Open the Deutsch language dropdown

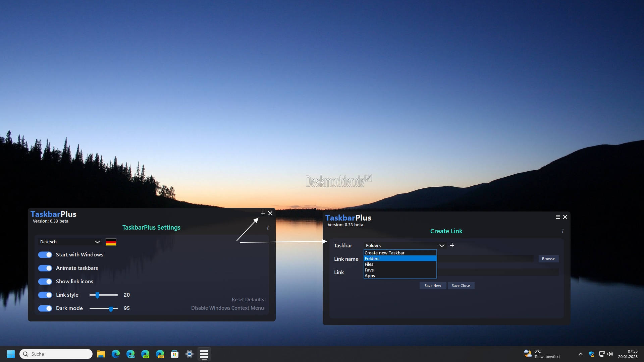pos(70,242)
